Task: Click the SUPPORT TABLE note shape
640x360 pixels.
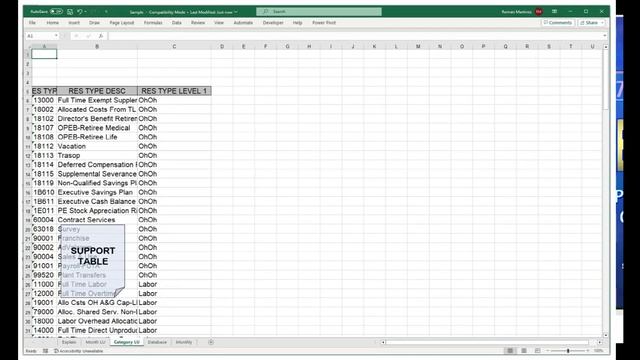Action: [x=93, y=260]
